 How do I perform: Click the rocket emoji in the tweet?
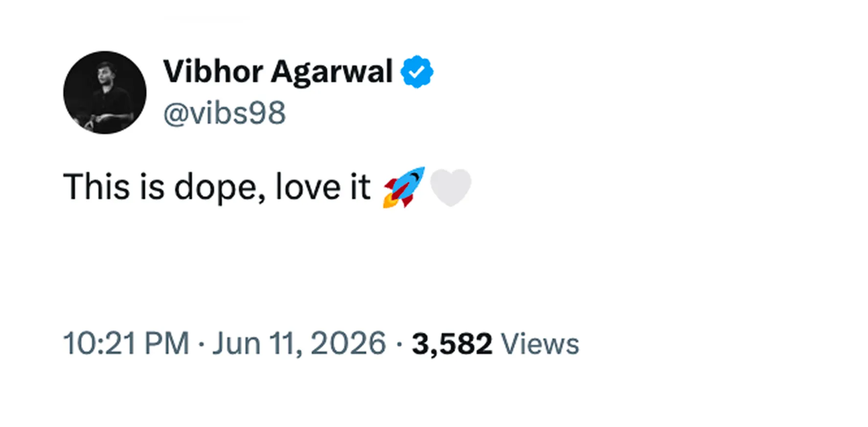point(403,188)
